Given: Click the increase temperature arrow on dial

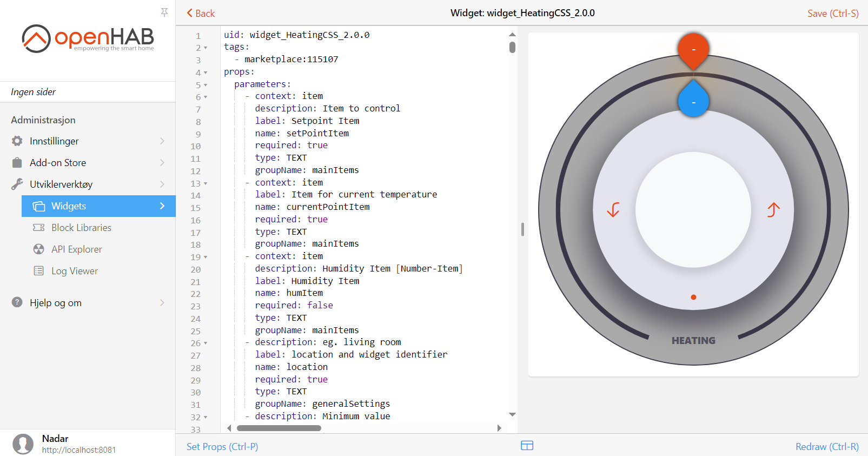Looking at the screenshot, I should 773,209.
